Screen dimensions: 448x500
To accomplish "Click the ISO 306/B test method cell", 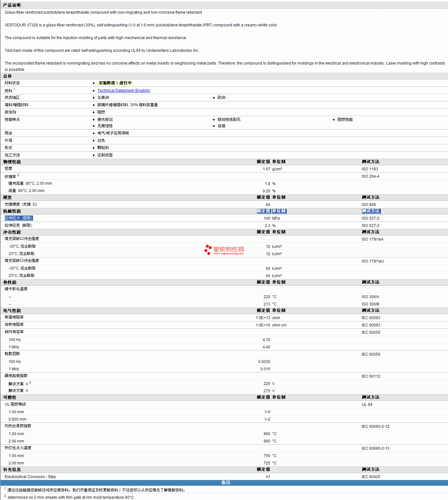I will (x=370, y=304).
